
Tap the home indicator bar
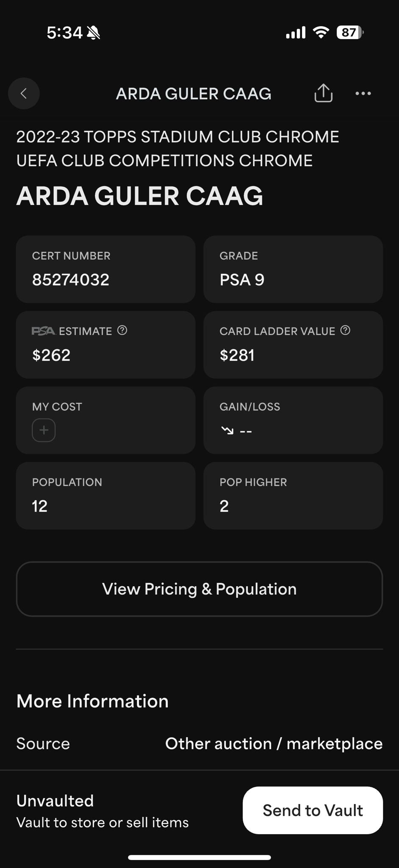point(199,857)
